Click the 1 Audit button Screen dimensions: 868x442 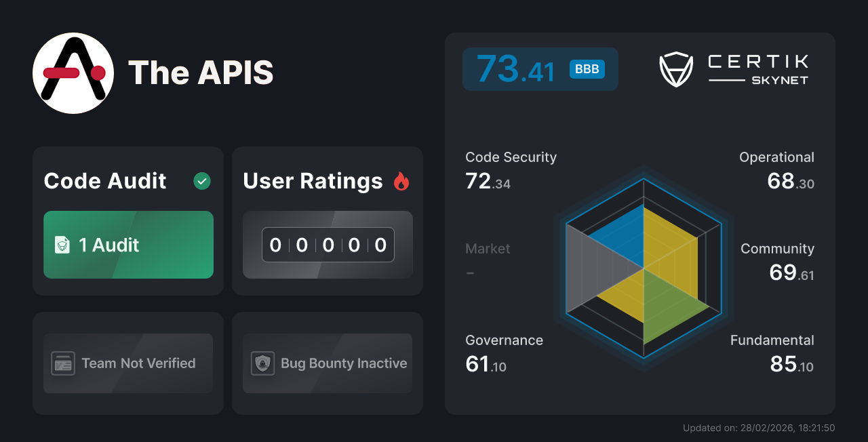[x=127, y=245]
